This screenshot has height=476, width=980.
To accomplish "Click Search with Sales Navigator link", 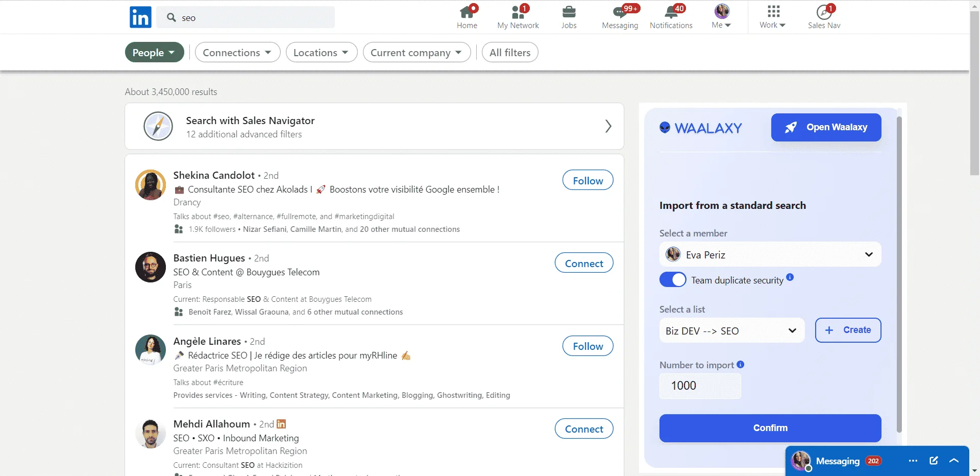I will point(250,121).
